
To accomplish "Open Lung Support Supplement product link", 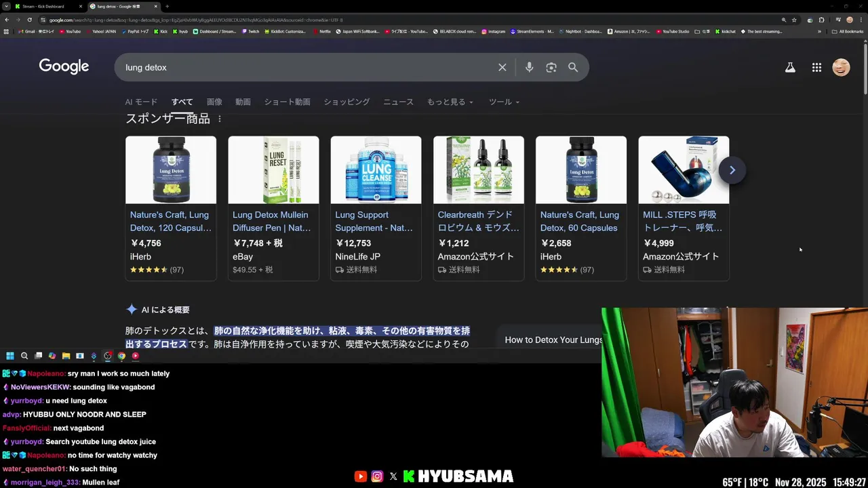I will pos(374,221).
